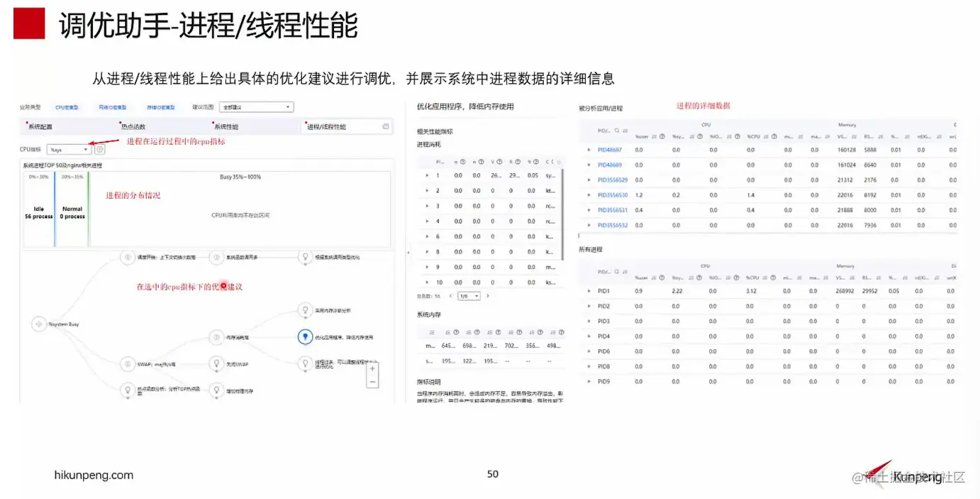Image resolution: width=980 pixels, height=499 pixels.
Task: Open the CPU指标 %sys dropdown
Action: pos(69,150)
